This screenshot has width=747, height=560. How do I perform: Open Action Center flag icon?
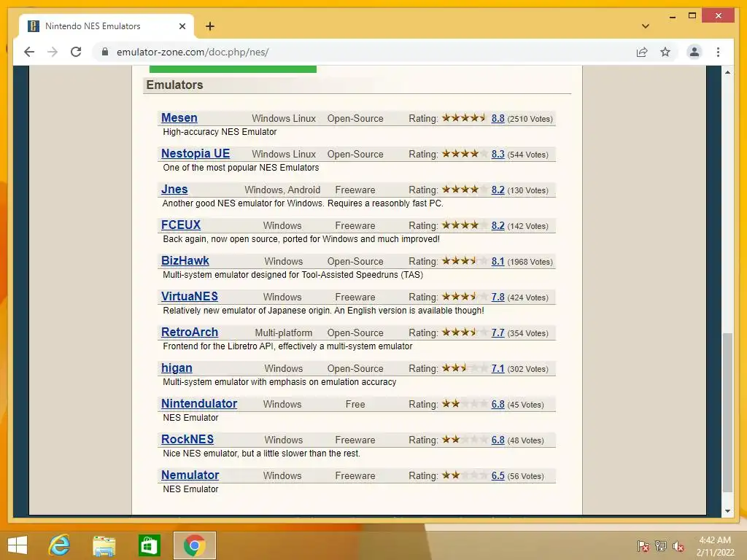click(643, 545)
